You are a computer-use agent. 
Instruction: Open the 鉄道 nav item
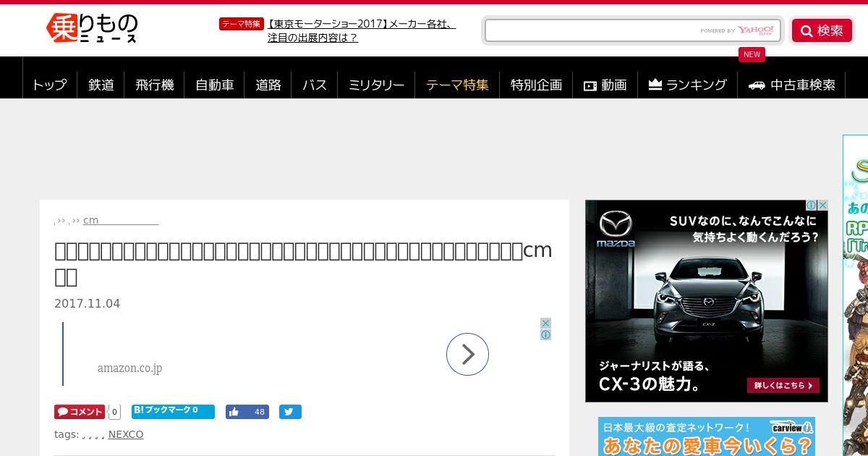(x=101, y=85)
